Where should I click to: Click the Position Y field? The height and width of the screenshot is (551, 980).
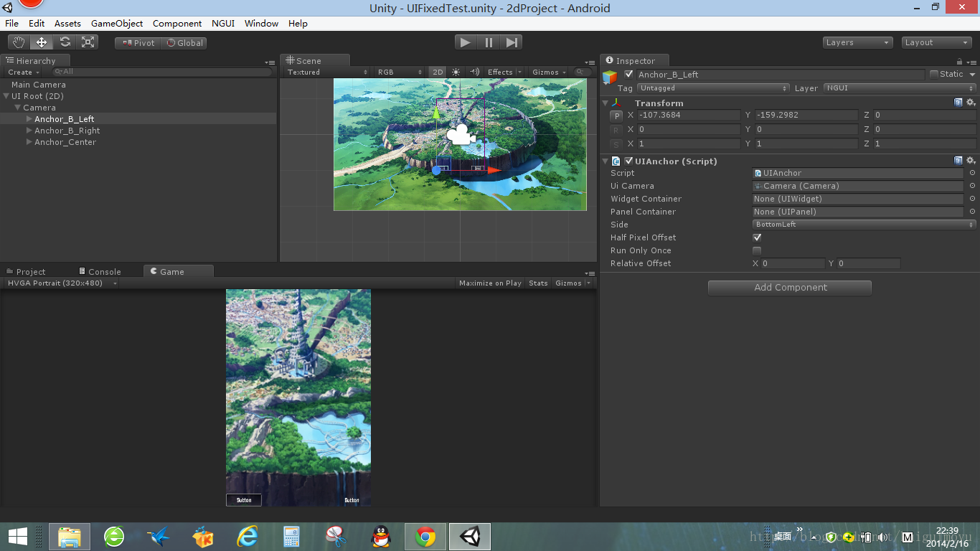(806, 115)
